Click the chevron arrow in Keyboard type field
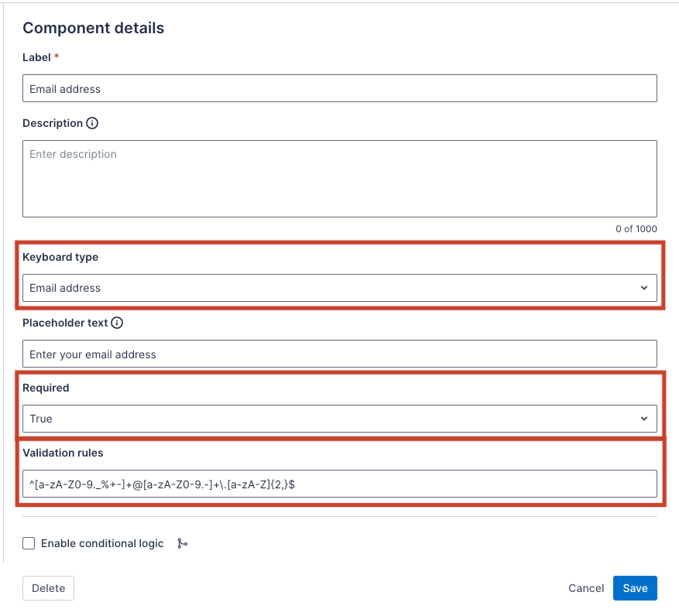Viewport: 679px width, 616px height. pyautogui.click(x=643, y=288)
